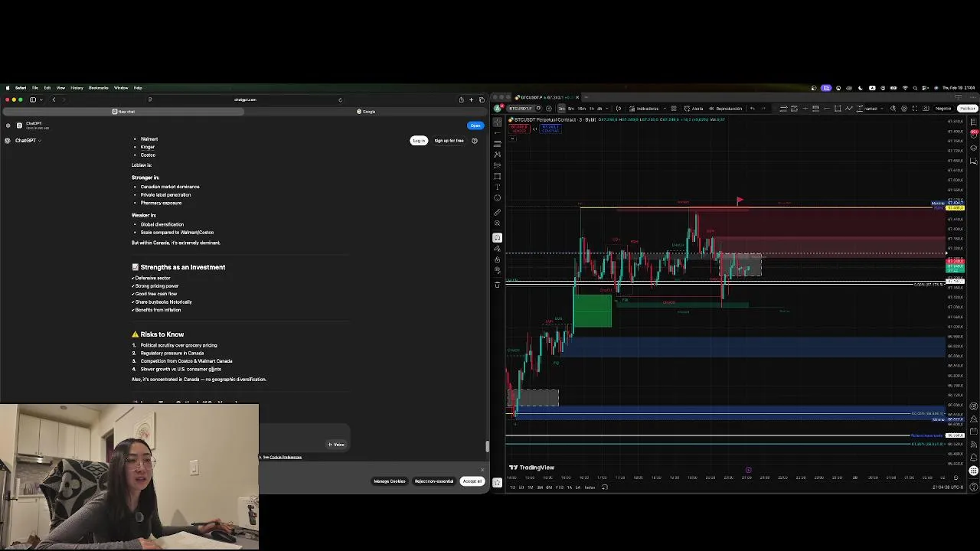Open Safari share sheet icon

[x=461, y=99]
